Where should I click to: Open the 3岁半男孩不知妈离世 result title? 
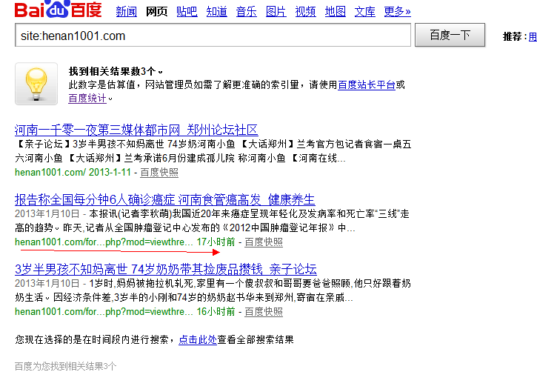[x=165, y=269]
